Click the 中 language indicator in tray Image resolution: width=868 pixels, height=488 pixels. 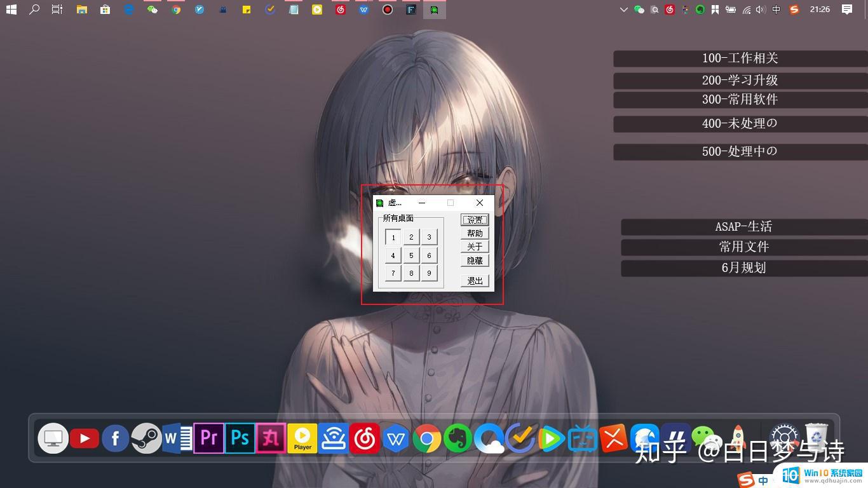pos(776,10)
